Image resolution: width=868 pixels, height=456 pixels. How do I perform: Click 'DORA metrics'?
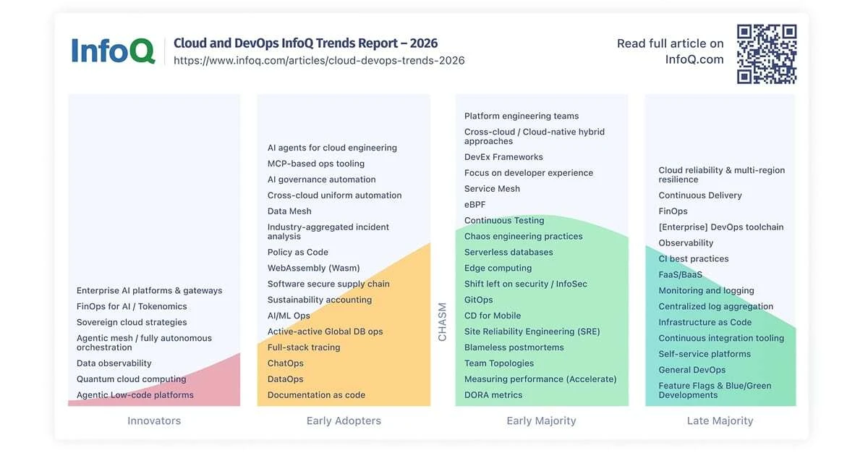(x=493, y=395)
